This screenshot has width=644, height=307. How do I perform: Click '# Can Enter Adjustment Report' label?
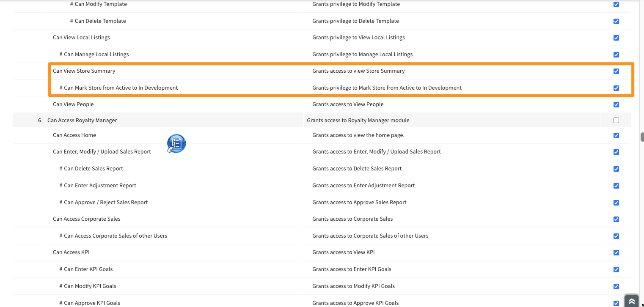[98, 186]
